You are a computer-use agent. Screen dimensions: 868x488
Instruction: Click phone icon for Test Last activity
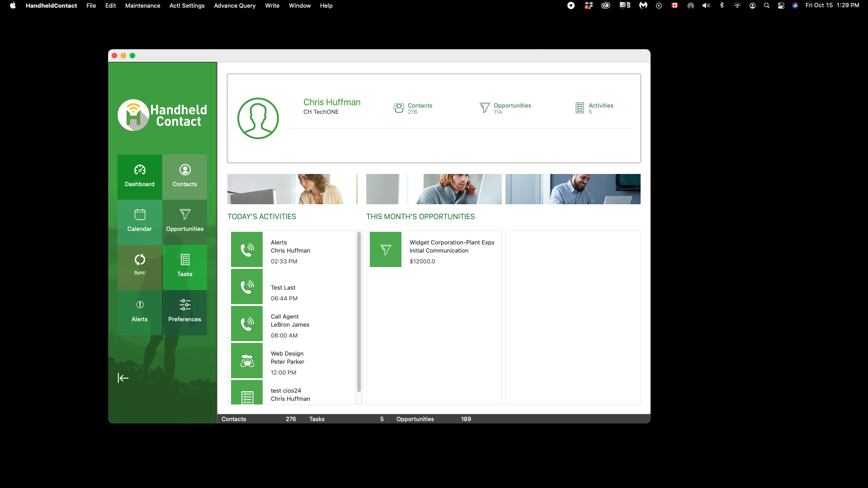coord(247,286)
